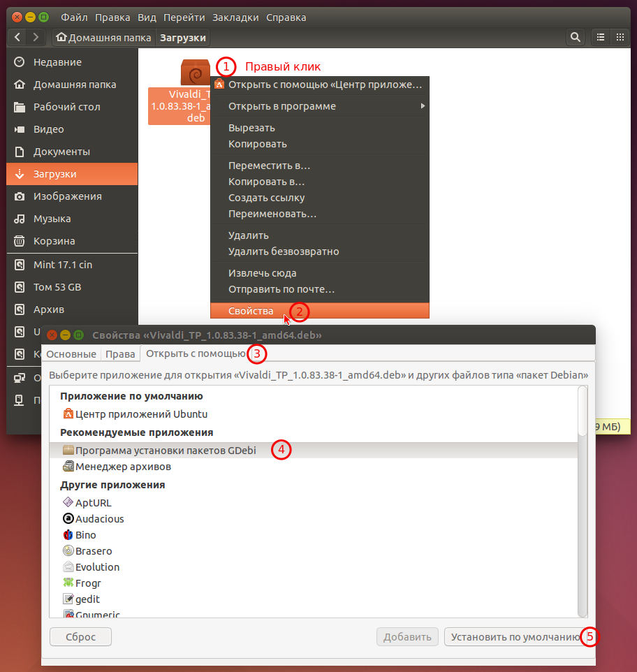Choose Копировать in context menu
Viewport: 637px width, 672px height.
(320, 144)
